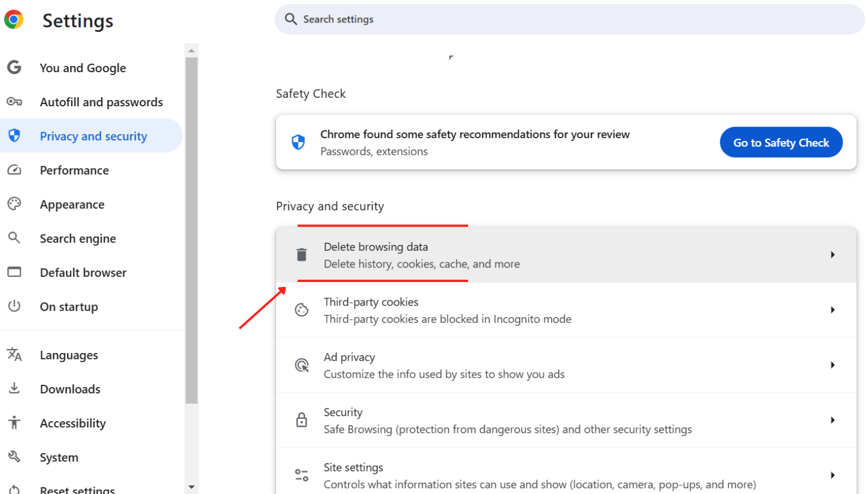Click the On startup power icon
868x494 pixels.
[x=14, y=307]
